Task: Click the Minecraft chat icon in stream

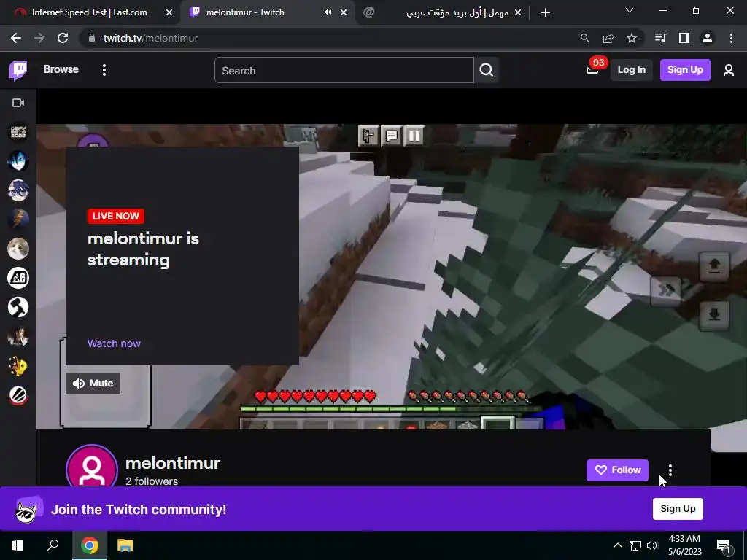Action: 391,136
